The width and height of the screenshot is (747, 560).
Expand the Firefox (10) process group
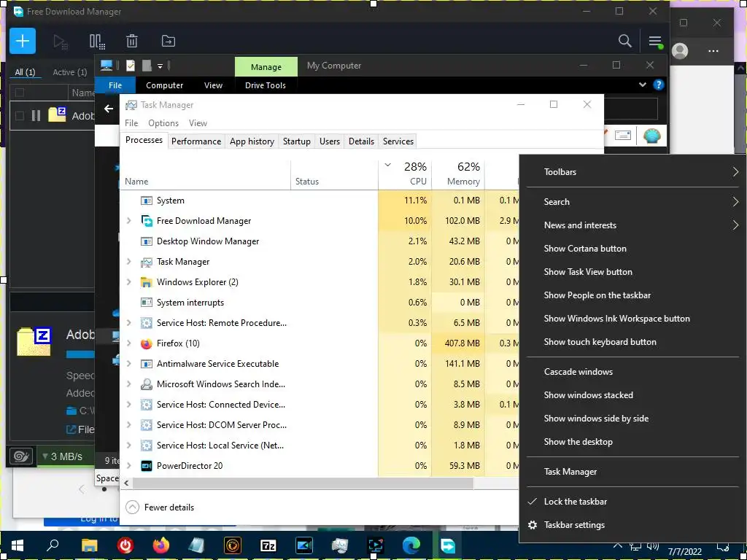pos(128,343)
